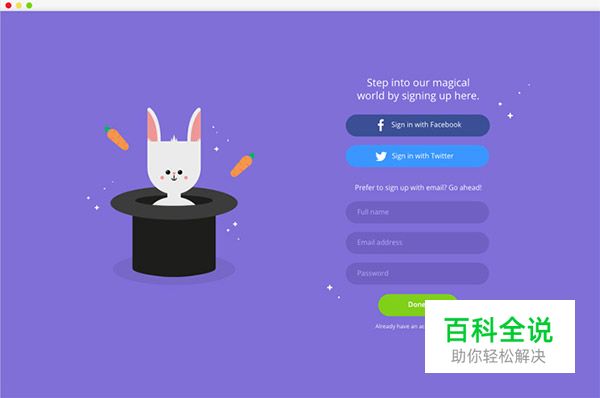Click the Sign in with Twitter button
This screenshot has height=398, width=600.
click(417, 156)
